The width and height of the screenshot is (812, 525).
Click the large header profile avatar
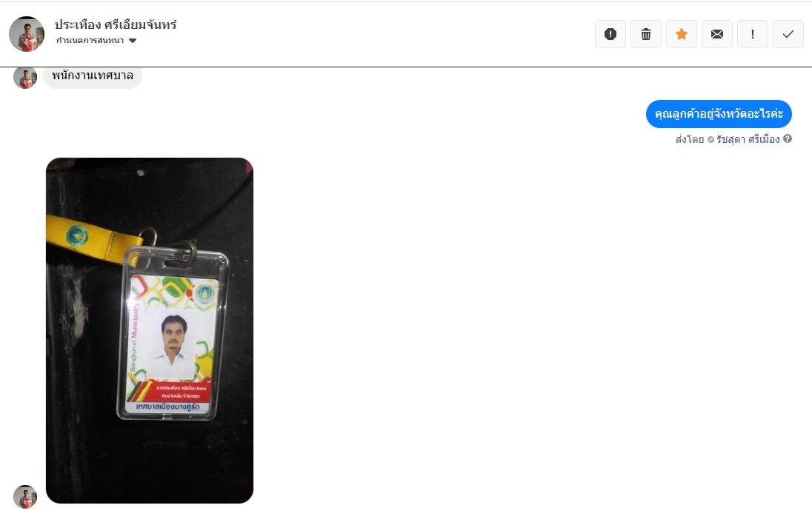tap(27, 34)
